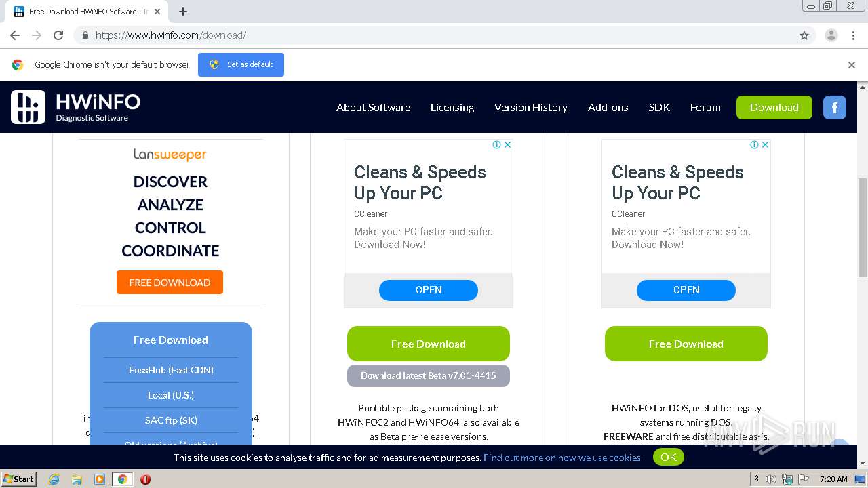Click middle ad headline Cleans & Speeds

pyautogui.click(x=420, y=182)
